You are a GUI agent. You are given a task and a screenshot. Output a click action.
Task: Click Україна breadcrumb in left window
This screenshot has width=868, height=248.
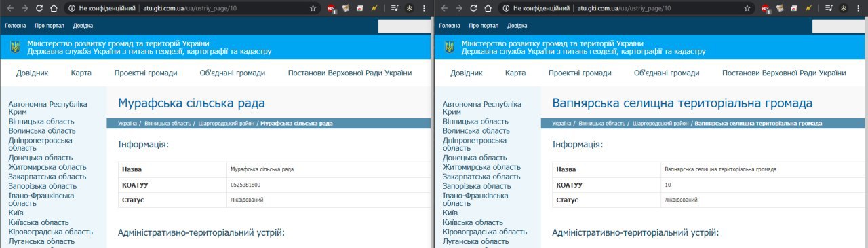[127, 124]
